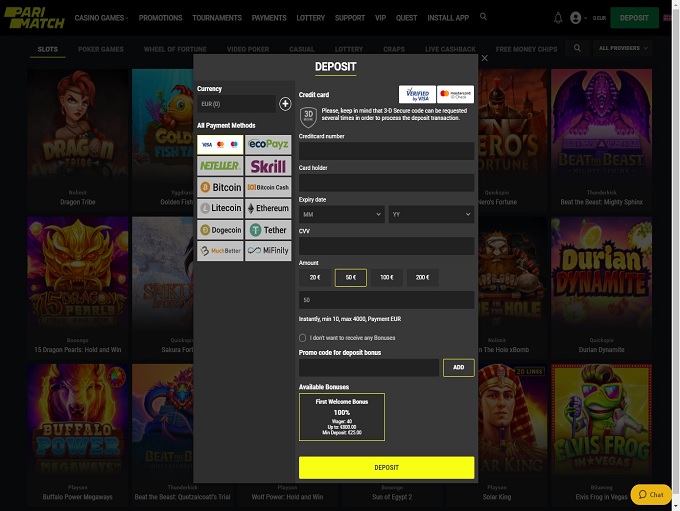Pick Neteller payment method
Viewport: 680px width, 511px height.
pyautogui.click(x=220, y=166)
